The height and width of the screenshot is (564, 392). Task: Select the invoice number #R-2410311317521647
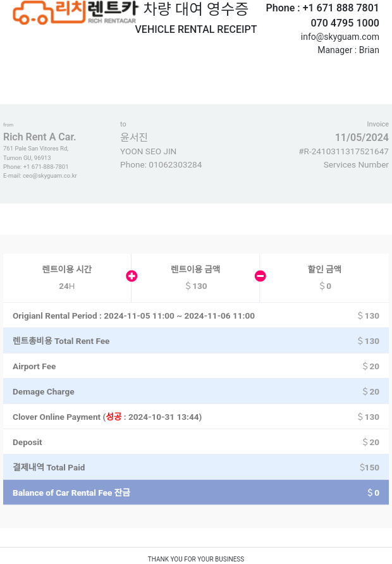coord(344,151)
